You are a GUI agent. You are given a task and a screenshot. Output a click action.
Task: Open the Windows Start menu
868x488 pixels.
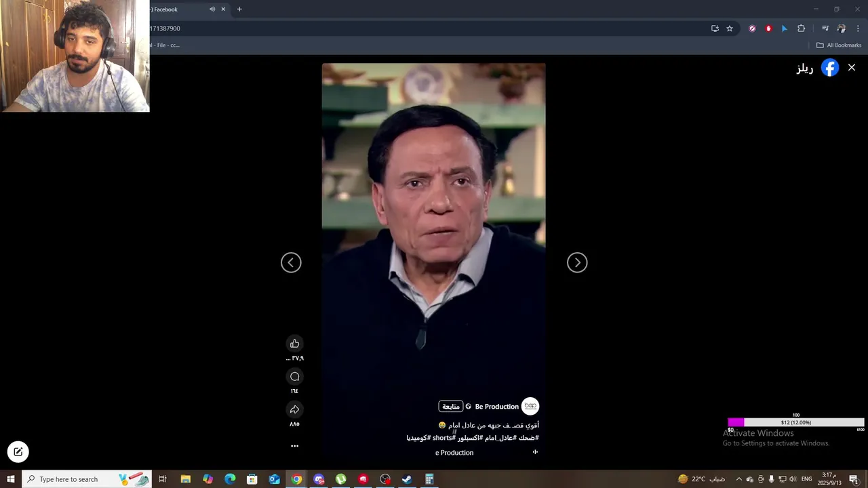10,479
